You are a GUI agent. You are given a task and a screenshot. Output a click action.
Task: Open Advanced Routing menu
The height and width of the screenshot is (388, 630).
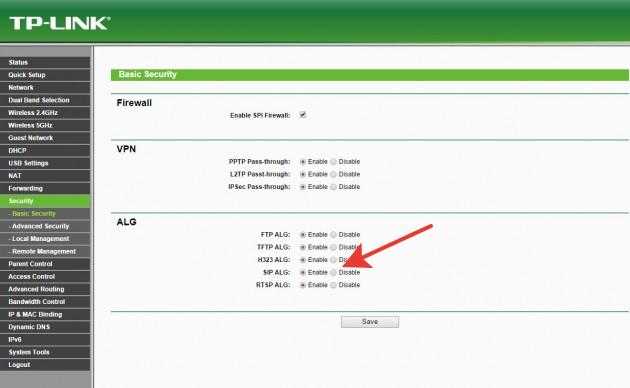coord(45,289)
